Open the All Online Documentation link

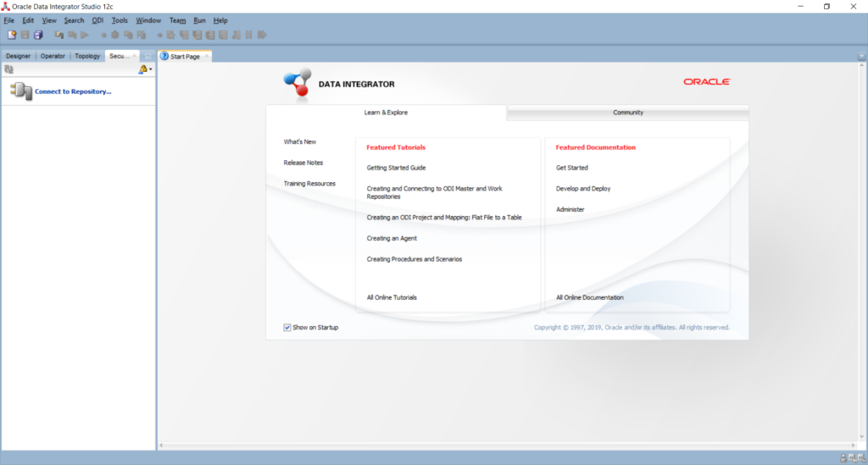590,297
